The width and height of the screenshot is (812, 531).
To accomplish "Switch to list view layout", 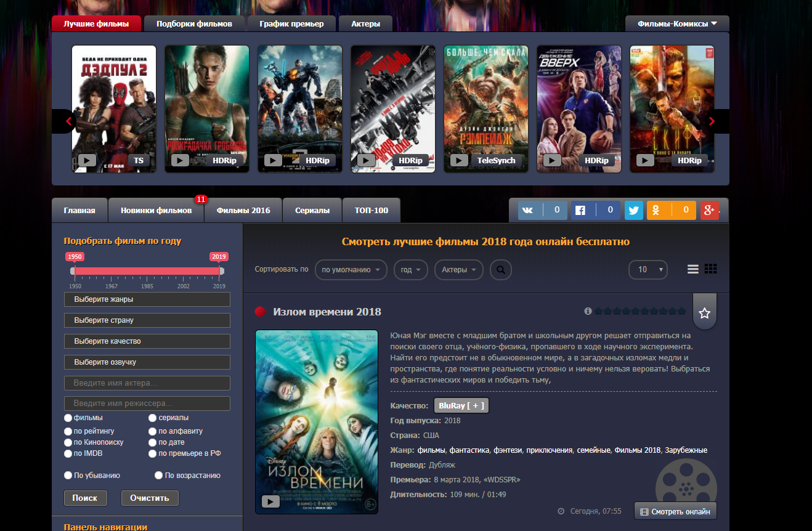I will [x=693, y=269].
